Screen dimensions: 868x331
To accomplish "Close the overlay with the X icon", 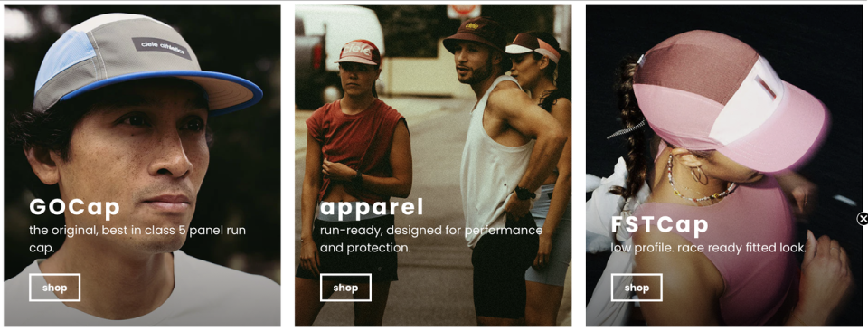I will point(863,219).
